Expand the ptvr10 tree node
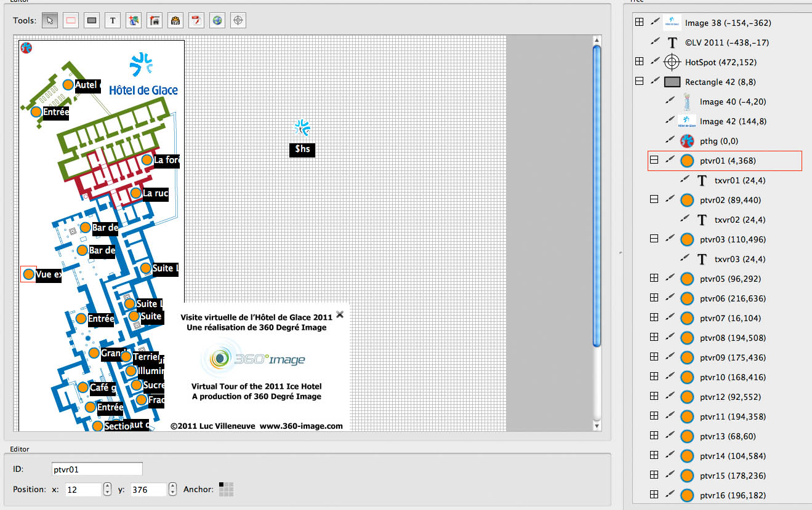812x510 pixels. [654, 377]
